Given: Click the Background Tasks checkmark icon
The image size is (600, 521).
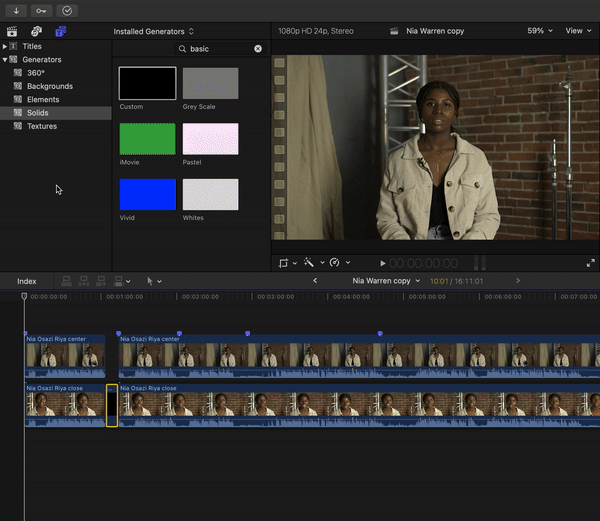Looking at the screenshot, I should pos(67,10).
